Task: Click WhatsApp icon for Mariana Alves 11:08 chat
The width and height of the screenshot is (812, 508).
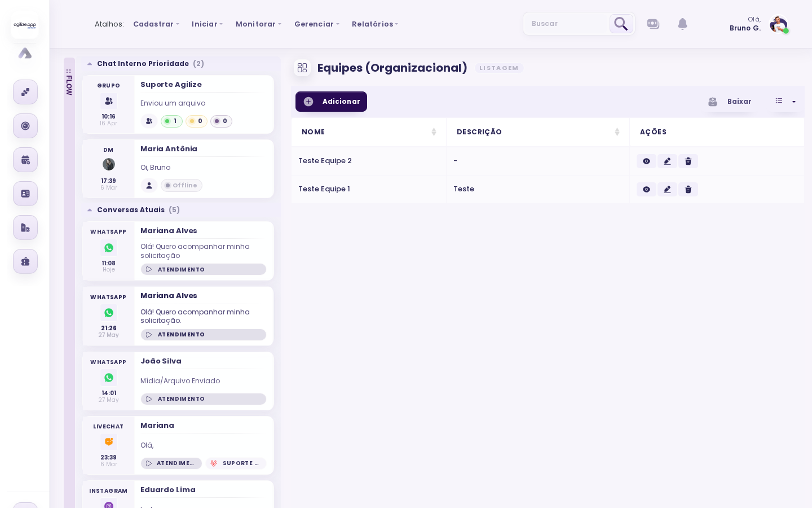Action: pos(109,248)
